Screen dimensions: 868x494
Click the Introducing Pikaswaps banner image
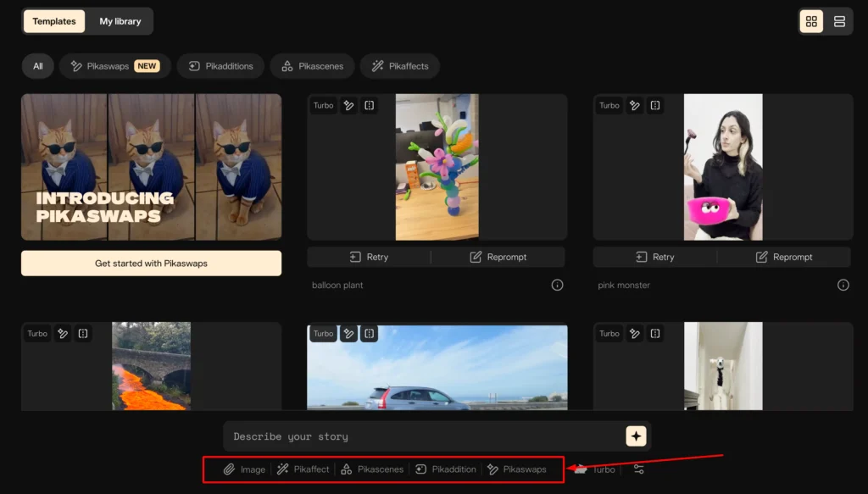coord(151,167)
